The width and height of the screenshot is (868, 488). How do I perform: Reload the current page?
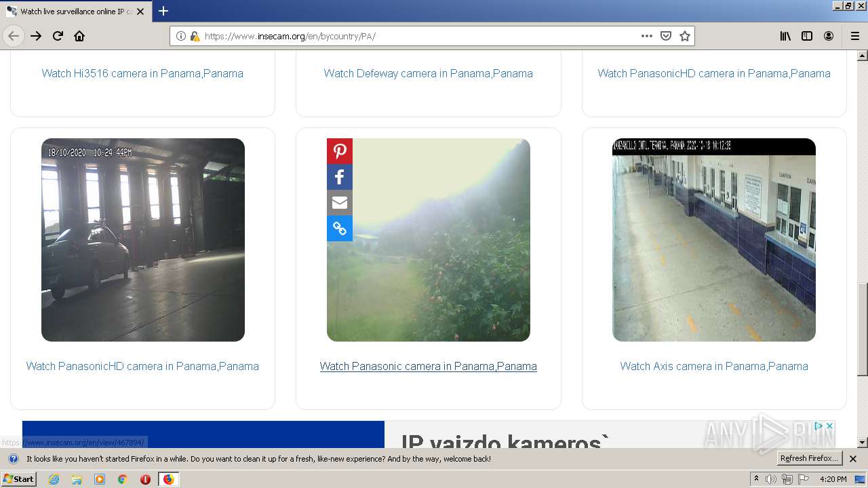click(58, 36)
